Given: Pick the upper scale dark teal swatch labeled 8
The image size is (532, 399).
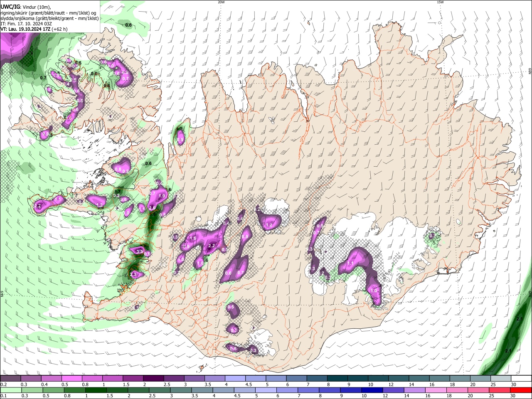Looking at the screenshot, I should click(x=337, y=379).
